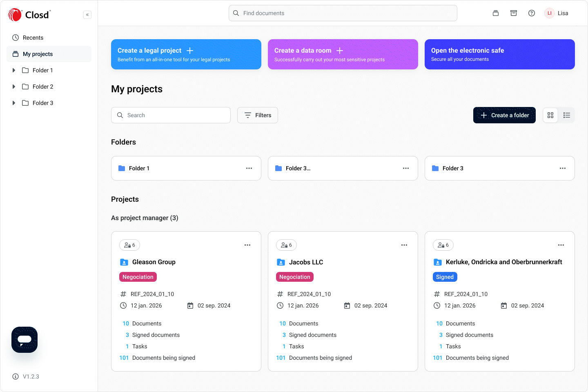Open Recents in the sidebar
The height and width of the screenshot is (392, 588).
33,38
